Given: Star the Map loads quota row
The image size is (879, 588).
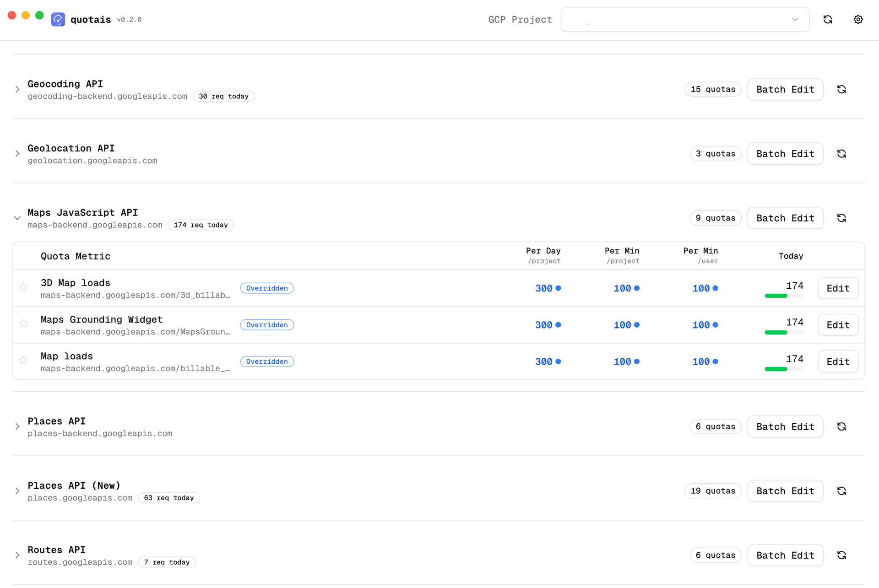Looking at the screenshot, I should 23,360.
